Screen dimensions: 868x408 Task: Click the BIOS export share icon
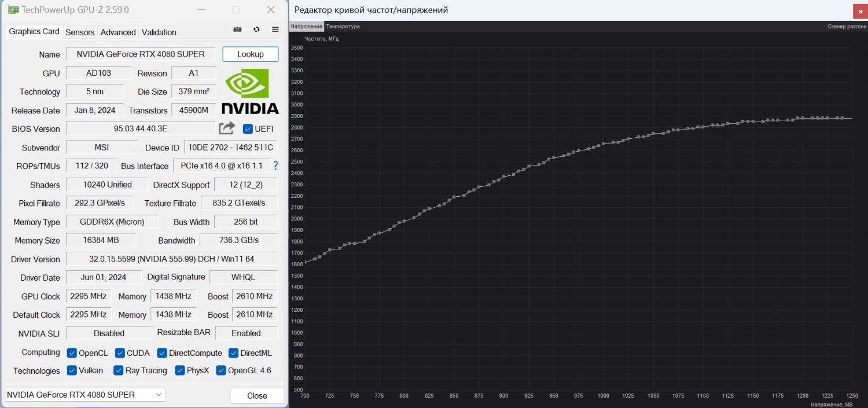pos(227,128)
